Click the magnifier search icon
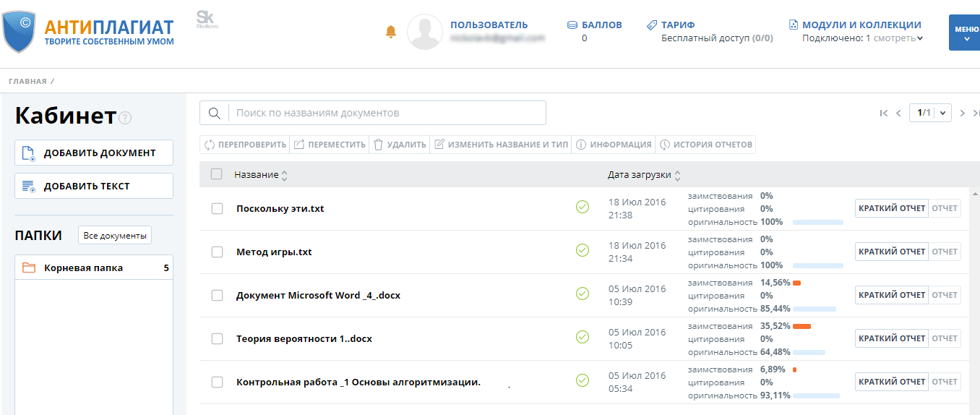 pyautogui.click(x=214, y=113)
